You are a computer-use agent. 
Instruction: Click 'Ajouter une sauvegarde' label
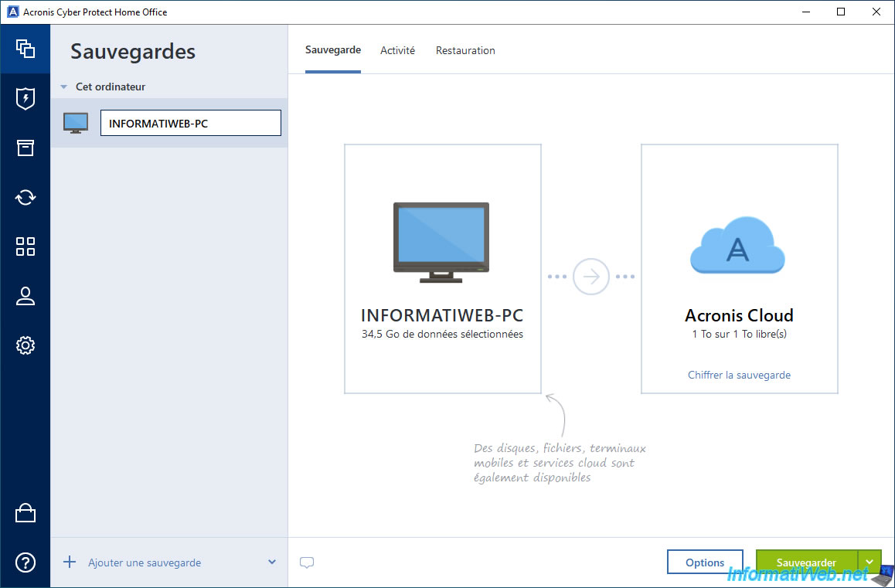point(145,563)
